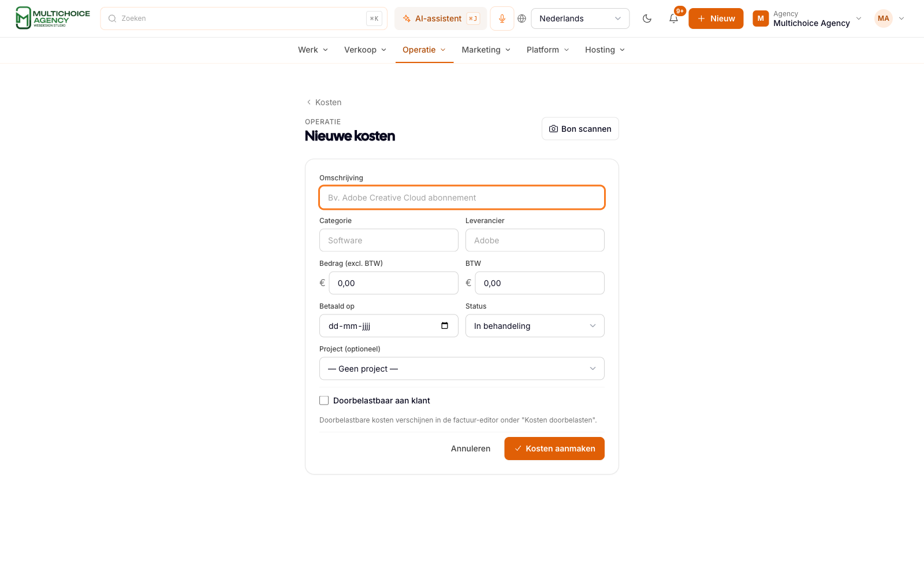Screen dimensions: 924x578
Task: Expand the Multichoice Agency account switcher
Action: point(807,18)
